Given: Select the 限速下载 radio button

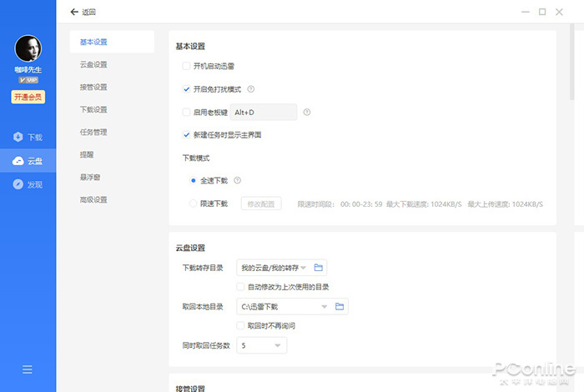Looking at the screenshot, I should tap(194, 204).
